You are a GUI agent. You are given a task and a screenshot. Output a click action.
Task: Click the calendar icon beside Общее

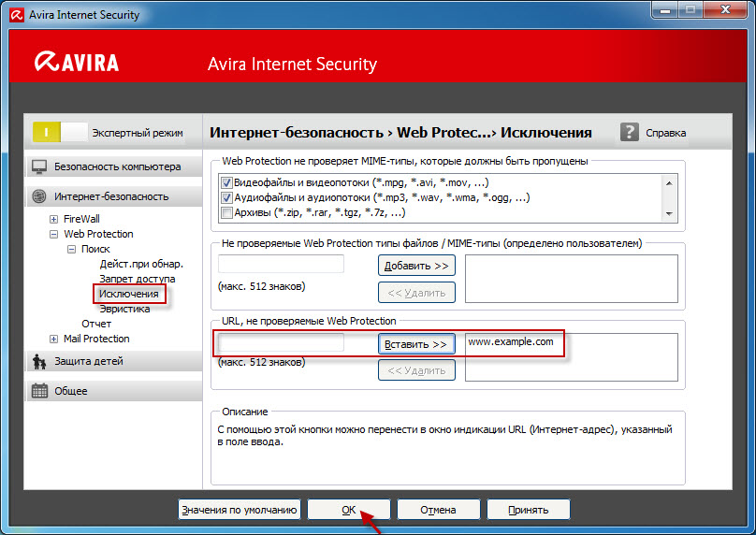coord(39,391)
